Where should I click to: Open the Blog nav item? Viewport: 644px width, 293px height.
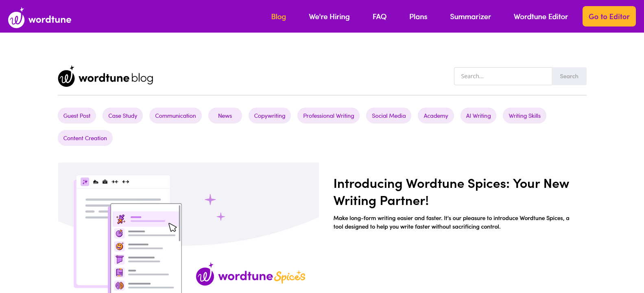point(279,17)
